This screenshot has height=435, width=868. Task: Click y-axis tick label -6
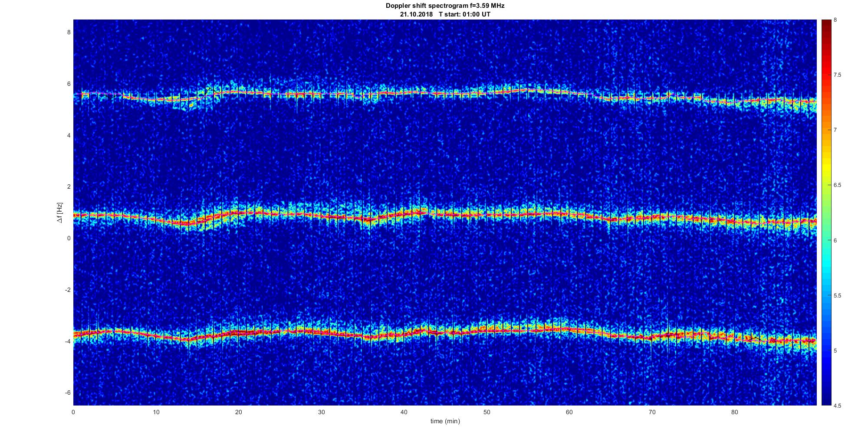[x=68, y=392]
